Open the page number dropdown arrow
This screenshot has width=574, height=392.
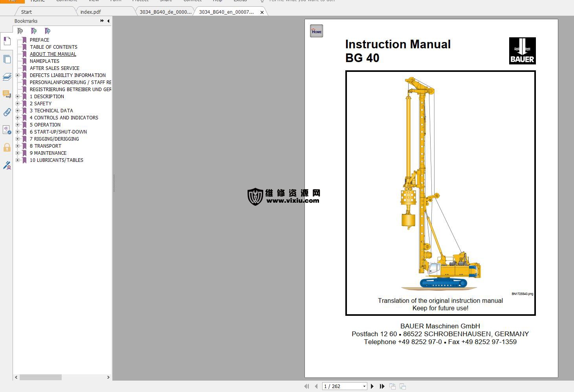(364, 387)
